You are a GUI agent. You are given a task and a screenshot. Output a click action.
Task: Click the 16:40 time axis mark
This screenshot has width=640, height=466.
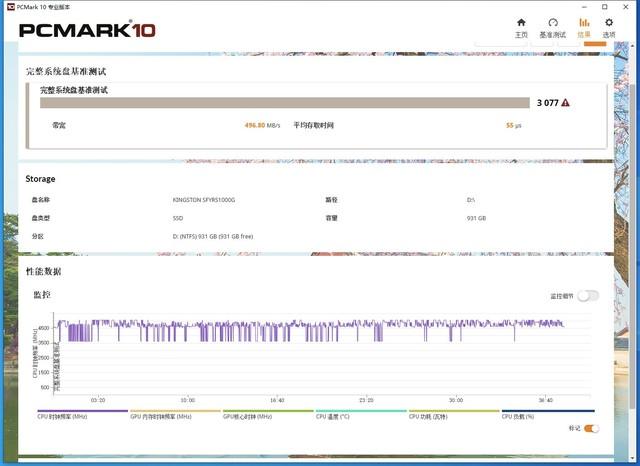pos(277,400)
